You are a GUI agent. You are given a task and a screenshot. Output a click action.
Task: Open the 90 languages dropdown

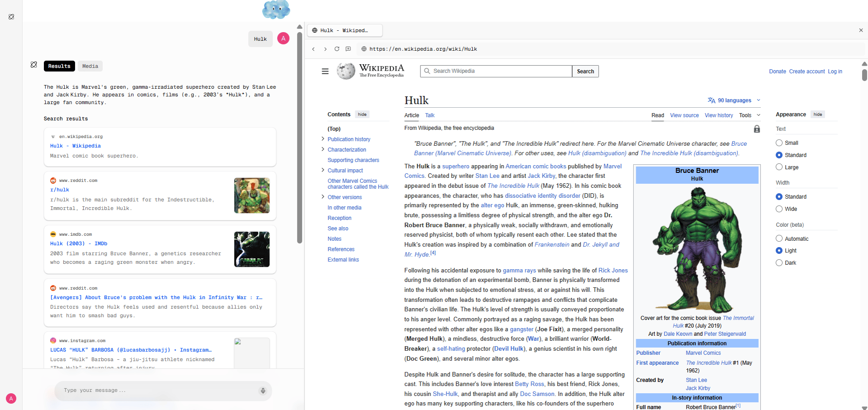pos(734,100)
